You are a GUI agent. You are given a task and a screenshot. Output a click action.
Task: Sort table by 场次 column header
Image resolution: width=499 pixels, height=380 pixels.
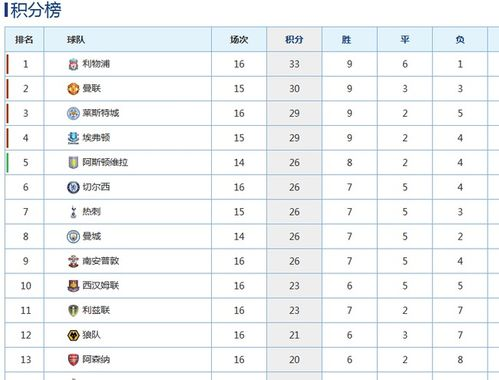239,40
